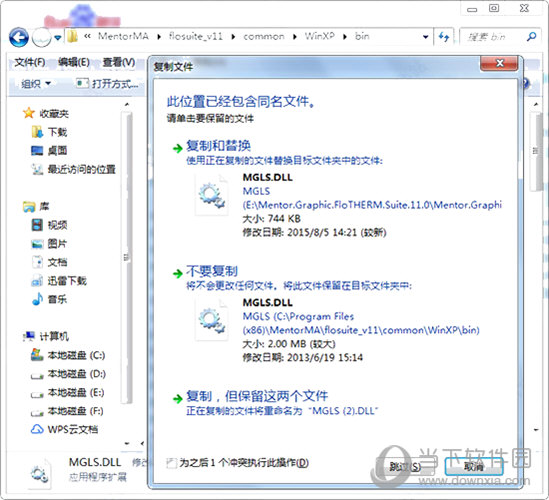Click green arrow beside 复制和替换
549x500 pixels.
[x=178, y=148]
